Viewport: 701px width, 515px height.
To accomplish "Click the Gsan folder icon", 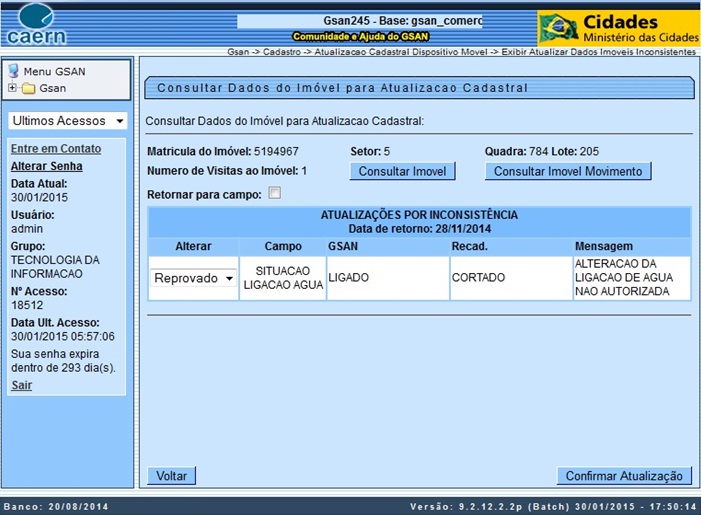I will pos(28,89).
